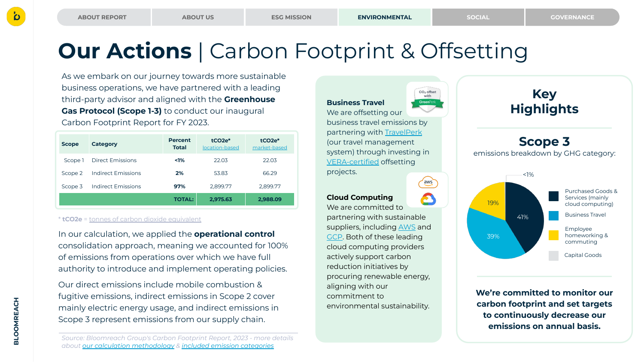Click the Scope 2 row label

(x=72, y=173)
